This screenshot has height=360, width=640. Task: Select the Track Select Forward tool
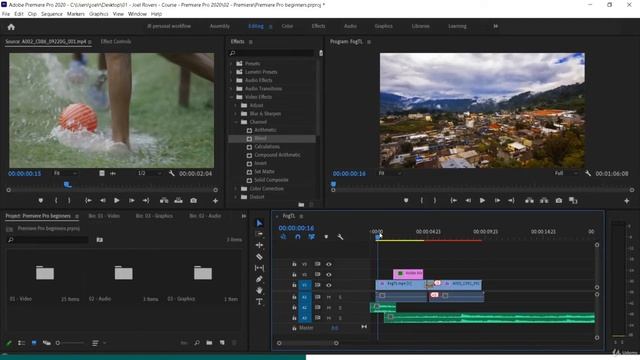pyautogui.click(x=259, y=234)
